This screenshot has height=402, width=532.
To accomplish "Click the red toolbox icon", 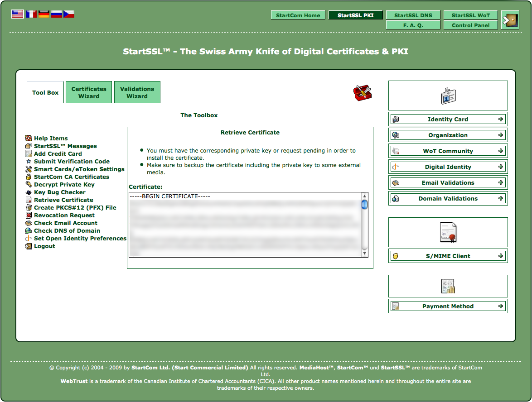I will pos(363,92).
